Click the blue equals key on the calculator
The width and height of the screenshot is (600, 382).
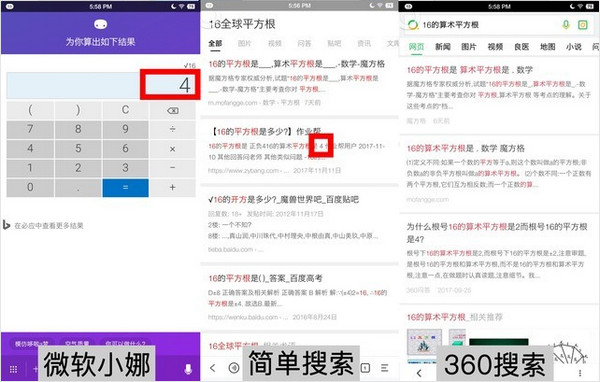click(x=126, y=188)
